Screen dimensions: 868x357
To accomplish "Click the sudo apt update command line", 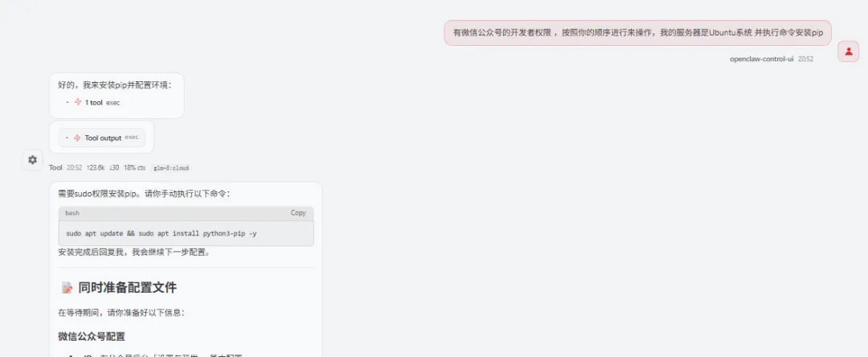I will pos(161,233).
